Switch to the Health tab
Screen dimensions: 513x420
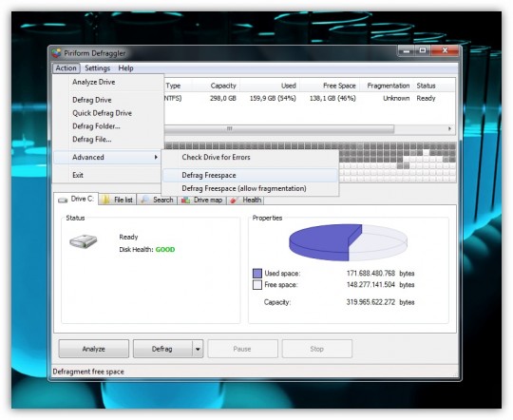245,200
